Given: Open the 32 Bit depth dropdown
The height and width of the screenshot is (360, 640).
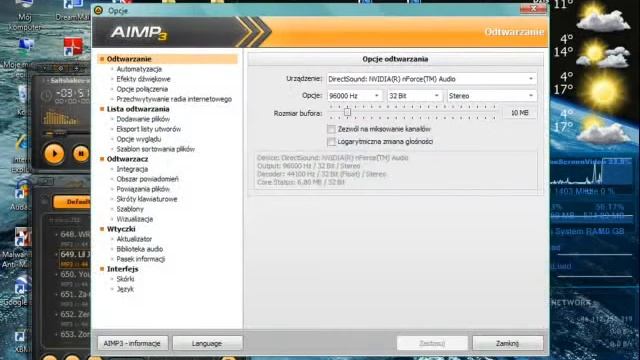Looking at the screenshot, I should (x=414, y=96).
